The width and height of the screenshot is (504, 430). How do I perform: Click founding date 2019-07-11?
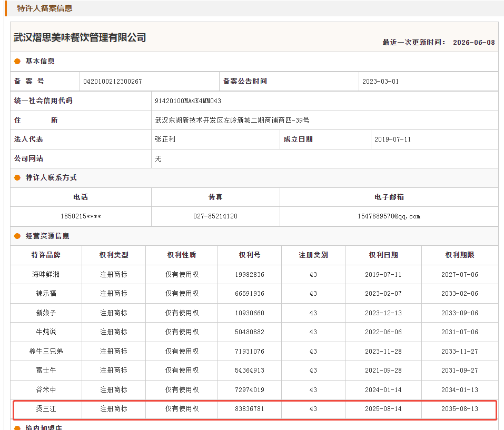(392, 139)
